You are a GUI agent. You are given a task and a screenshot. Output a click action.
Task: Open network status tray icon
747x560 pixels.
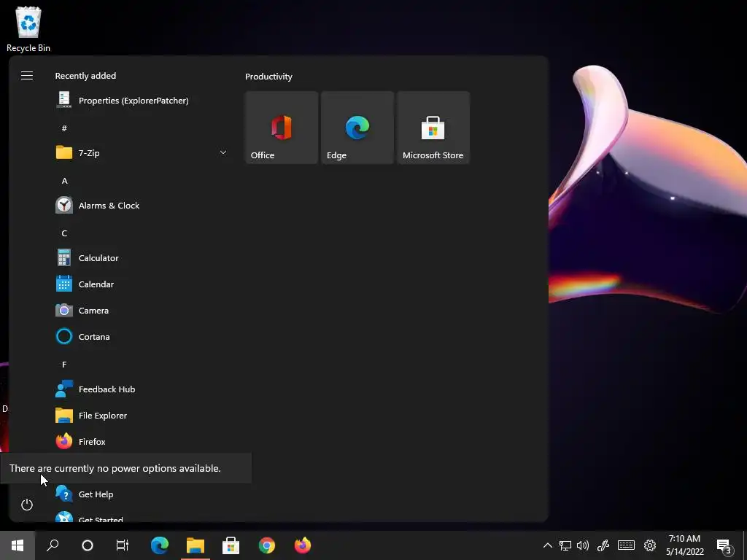(x=565, y=545)
